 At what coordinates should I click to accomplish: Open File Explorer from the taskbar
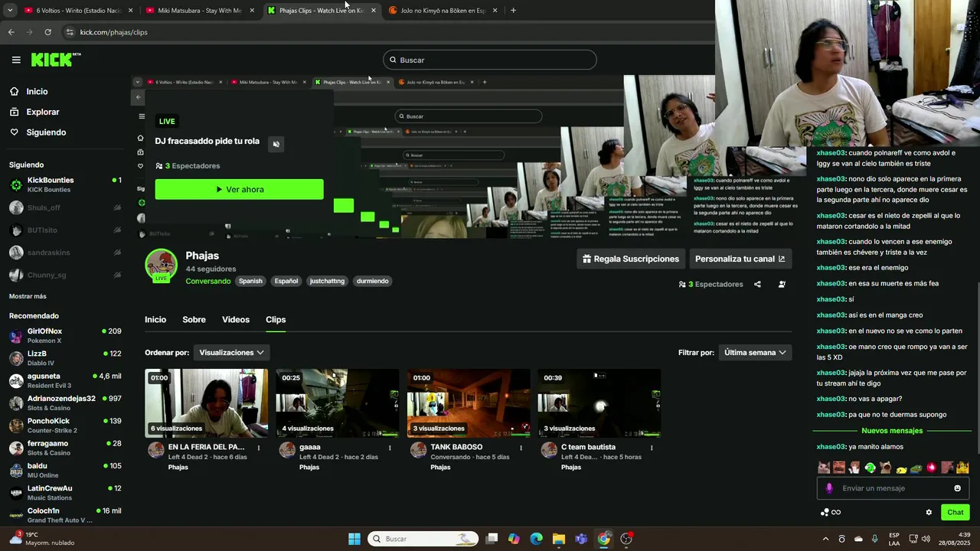click(559, 539)
